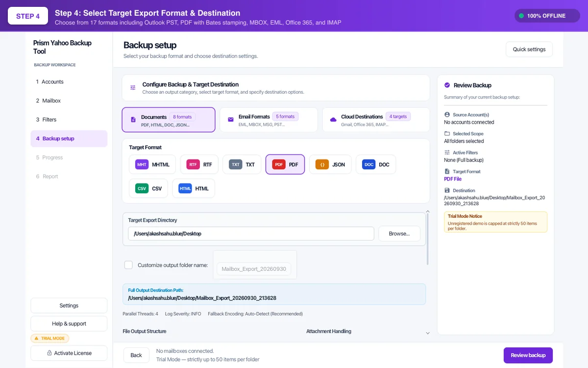The height and width of the screenshot is (368, 588).
Task: Click the orange JSON braces badge
Action: pyautogui.click(x=322, y=164)
